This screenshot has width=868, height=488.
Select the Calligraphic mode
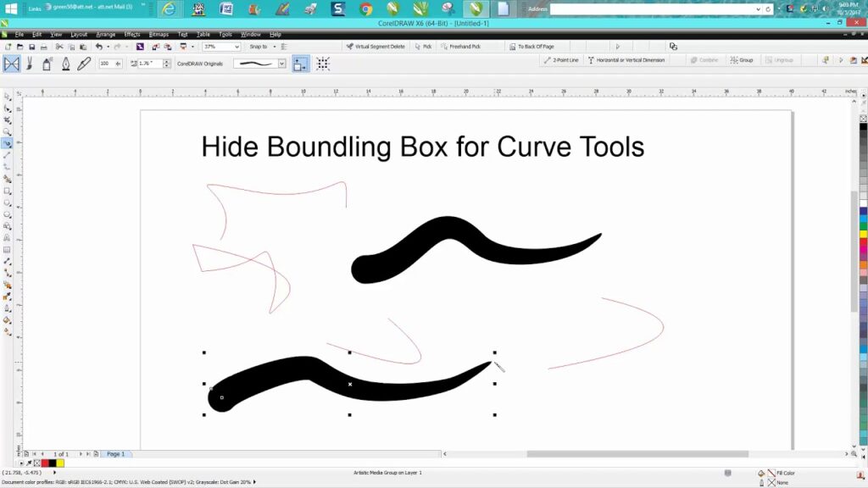click(65, 63)
